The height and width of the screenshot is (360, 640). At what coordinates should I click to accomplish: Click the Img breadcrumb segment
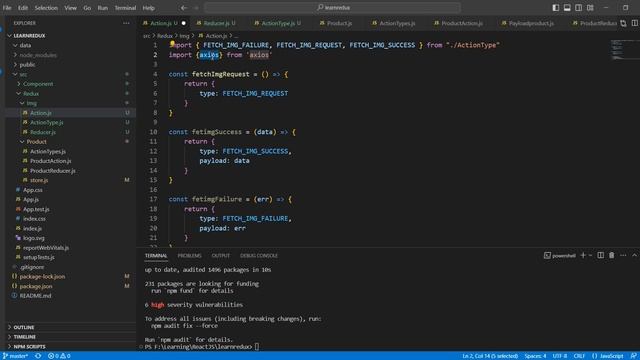click(x=184, y=36)
